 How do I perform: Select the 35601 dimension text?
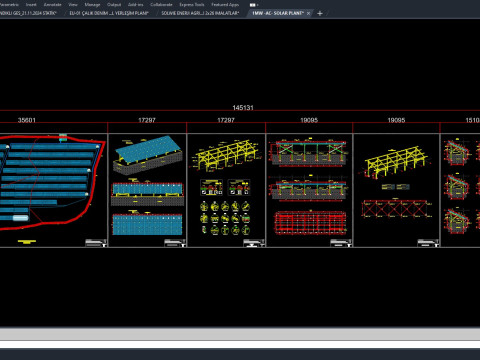point(27,120)
